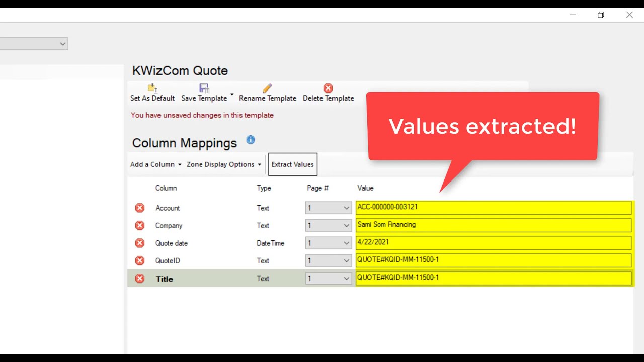Screen dimensions: 644x362
Task: Click the Type header label
Action: (x=264, y=188)
